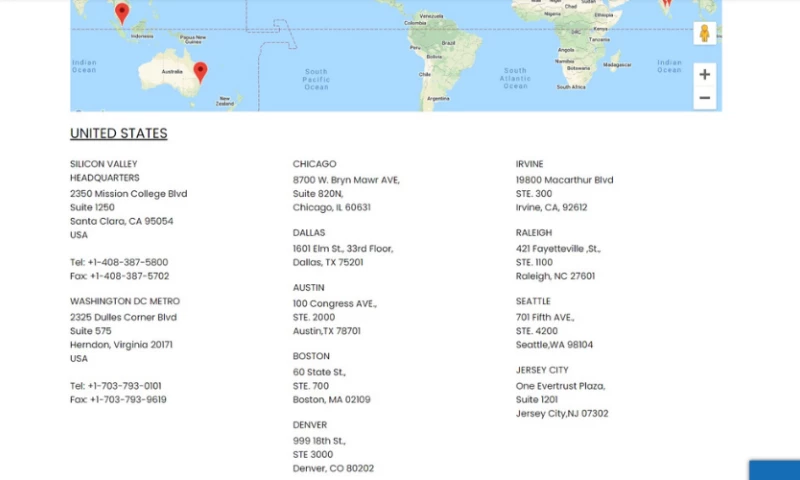Image resolution: width=800 pixels, height=480 pixels.
Task: Click the UNITED STATES heading
Action: (118, 134)
